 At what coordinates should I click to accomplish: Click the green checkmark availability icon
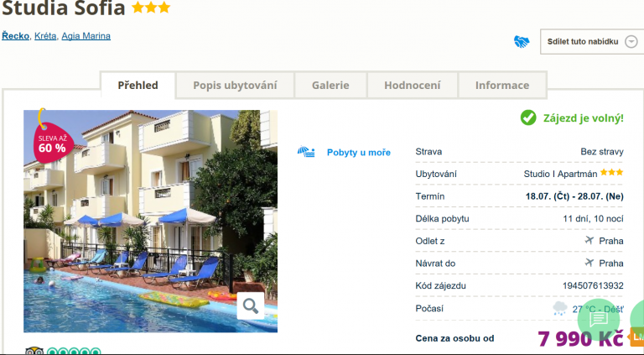tap(528, 118)
